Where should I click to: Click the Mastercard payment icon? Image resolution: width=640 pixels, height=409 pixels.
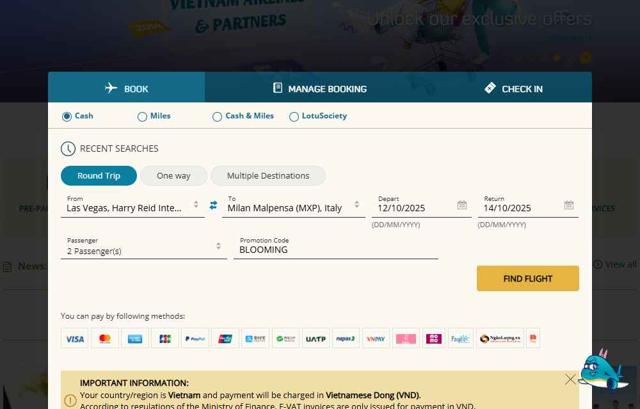(x=105, y=338)
